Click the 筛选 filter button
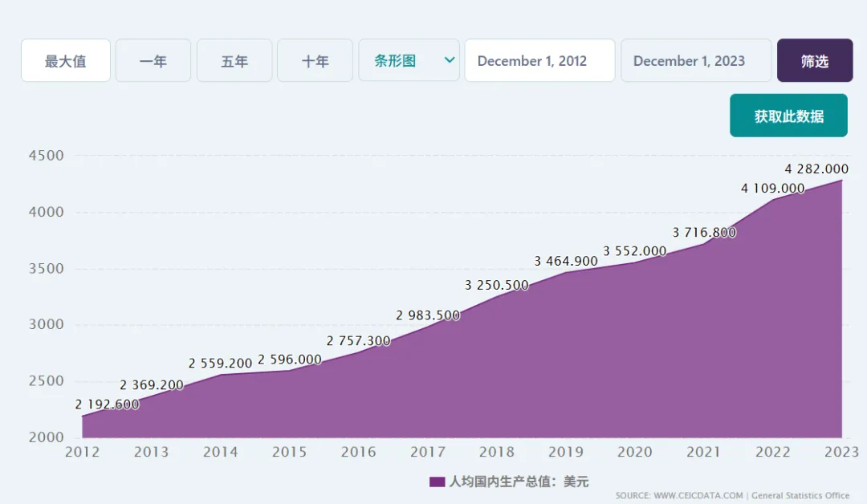Viewport: 867px width, 504px height. (x=815, y=61)
